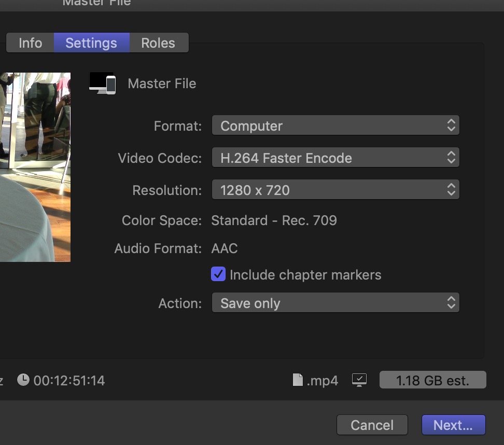Click the Standard - Rec. 709 color space value
Image resolution: width=504 pixels, height=445 pixels.
274,220
